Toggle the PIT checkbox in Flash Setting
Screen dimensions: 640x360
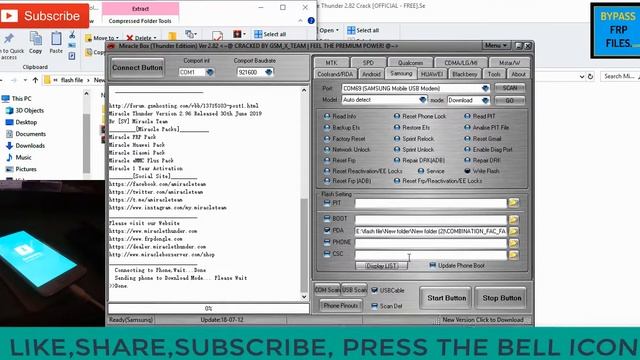(x=327, y=202)
